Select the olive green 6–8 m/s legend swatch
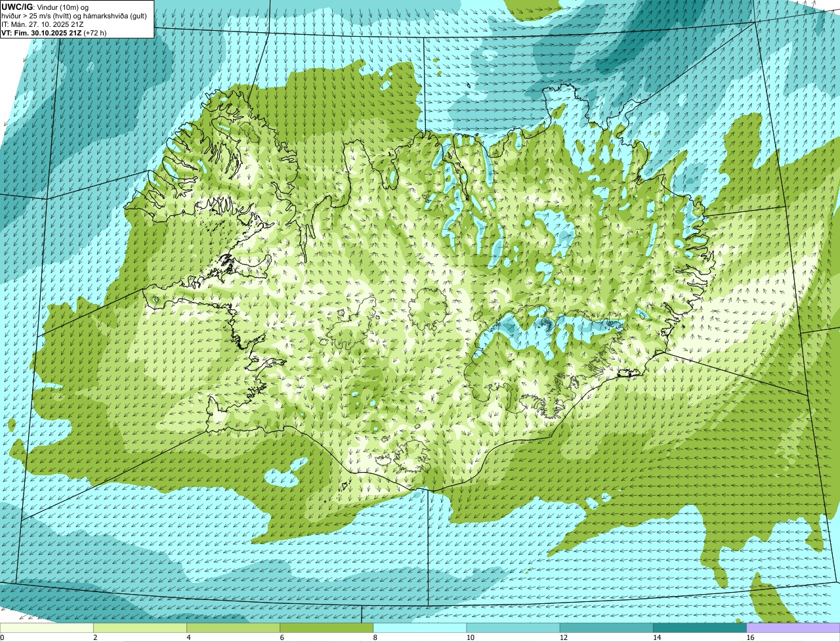Viewport: 840px width, 642px height. point(327,628)
